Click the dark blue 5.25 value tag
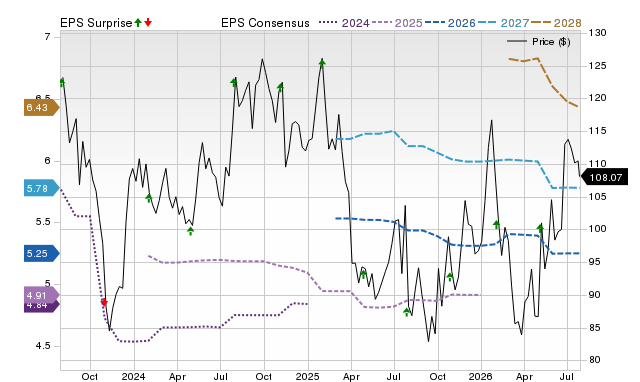 [x=42, y=253]
